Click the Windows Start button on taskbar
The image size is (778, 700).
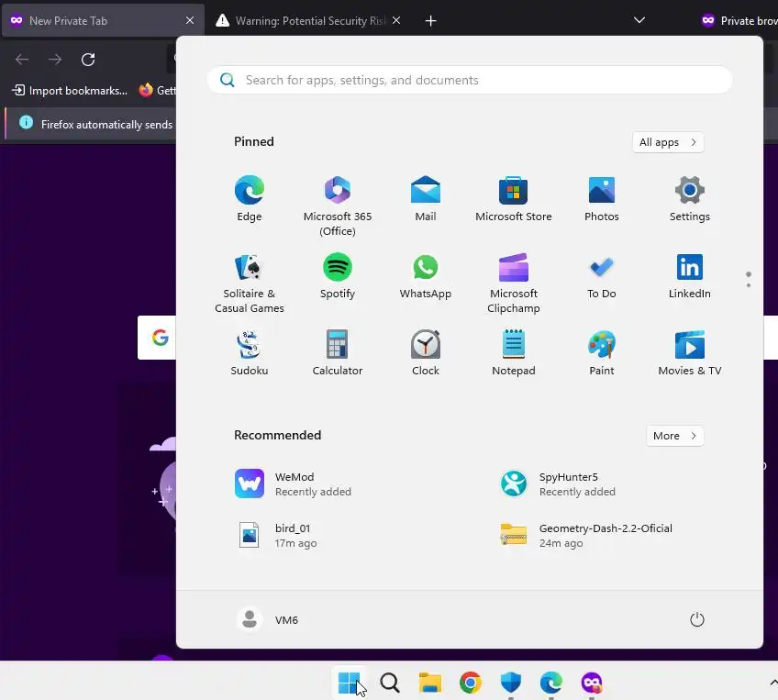click(350, 683)
